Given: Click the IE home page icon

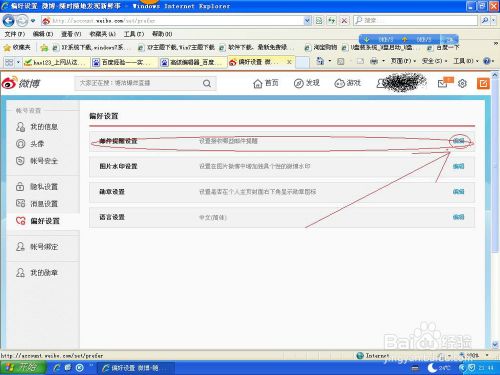Looking at the screenshot, I should (x=320, y=61).
